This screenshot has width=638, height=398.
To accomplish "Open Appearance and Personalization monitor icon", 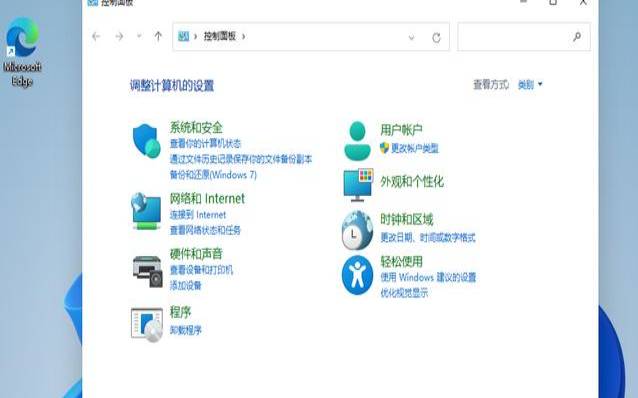I will [x=358, y=185].
